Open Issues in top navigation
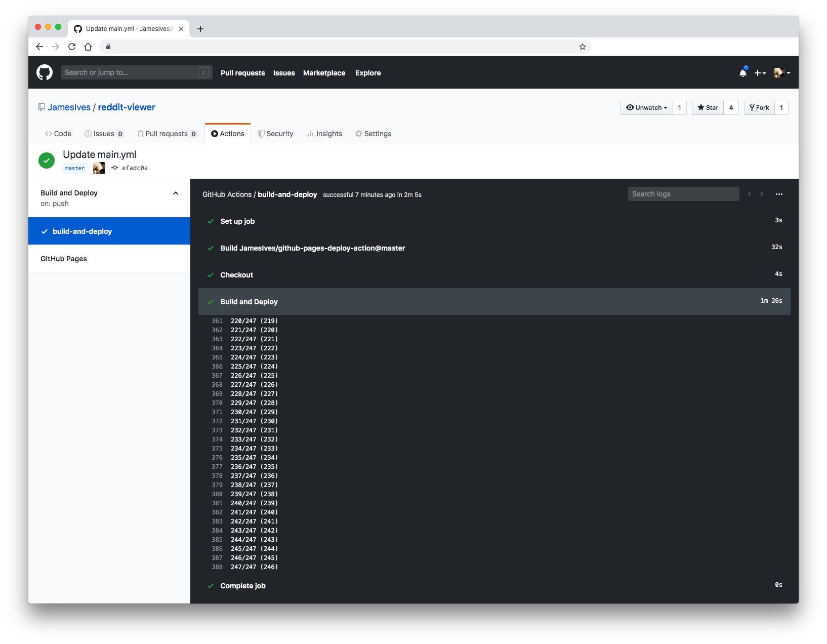The width and height of the screenshot is (827, 644). pos(284,73)
